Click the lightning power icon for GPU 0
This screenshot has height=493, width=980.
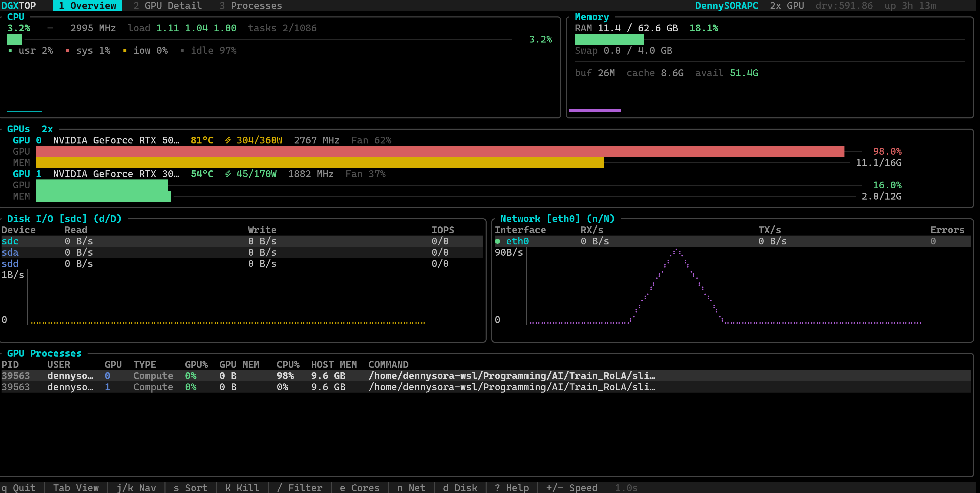[228, 141]
